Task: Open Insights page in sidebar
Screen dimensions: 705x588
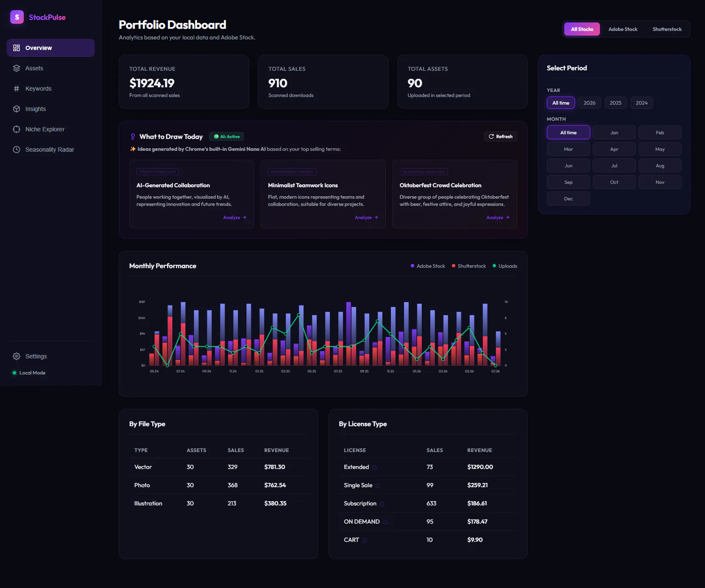Action: [x=50, y=109]
